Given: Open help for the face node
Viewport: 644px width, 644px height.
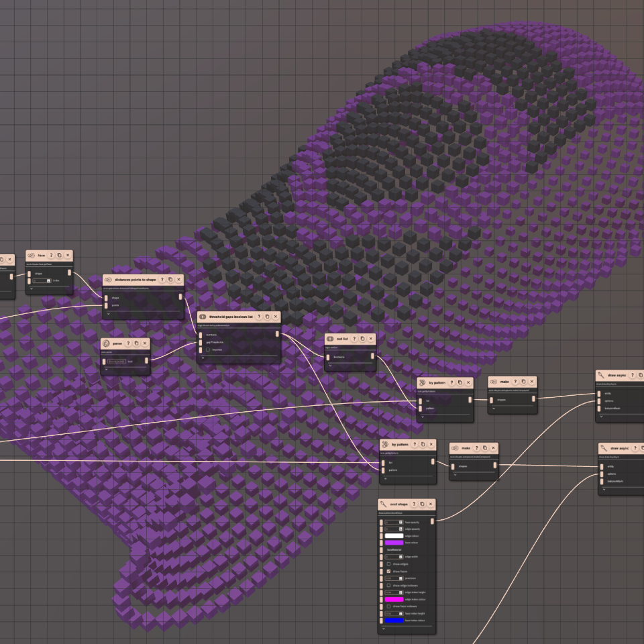Looking at the screenshot, I should [x=51, y=256].
